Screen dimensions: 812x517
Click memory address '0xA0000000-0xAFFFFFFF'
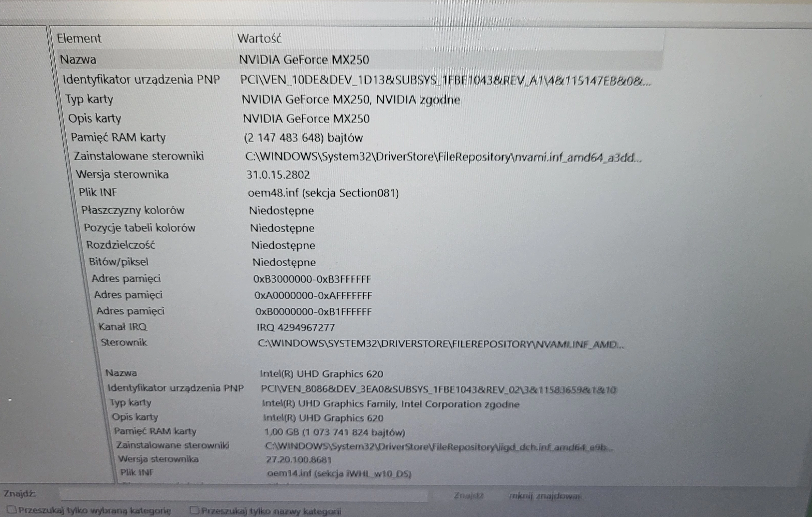[313, 296]
